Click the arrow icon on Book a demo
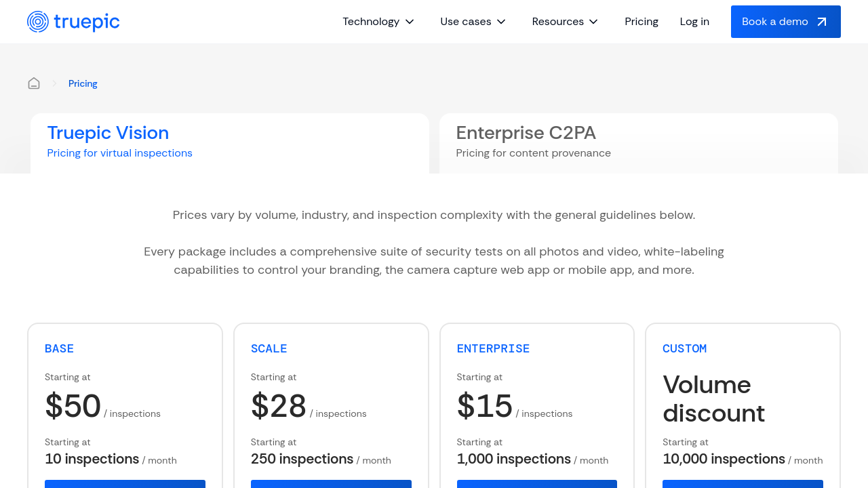 822,22
